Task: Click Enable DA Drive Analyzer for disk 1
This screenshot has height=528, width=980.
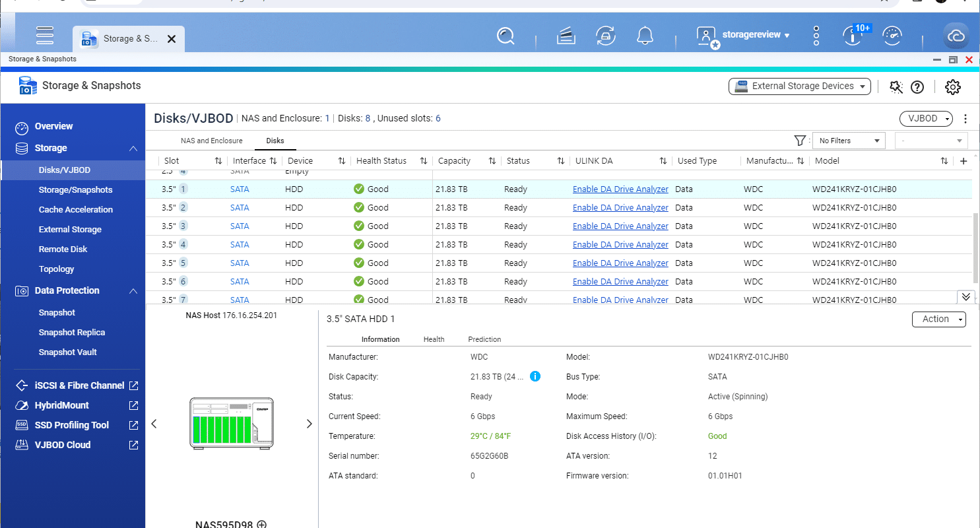Action: [620, 189]
